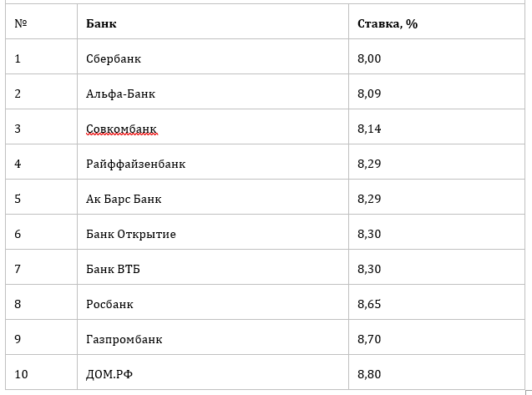532x395 pixels.
Task: Click the rate value 8,09
Action: tap(368, 94)
